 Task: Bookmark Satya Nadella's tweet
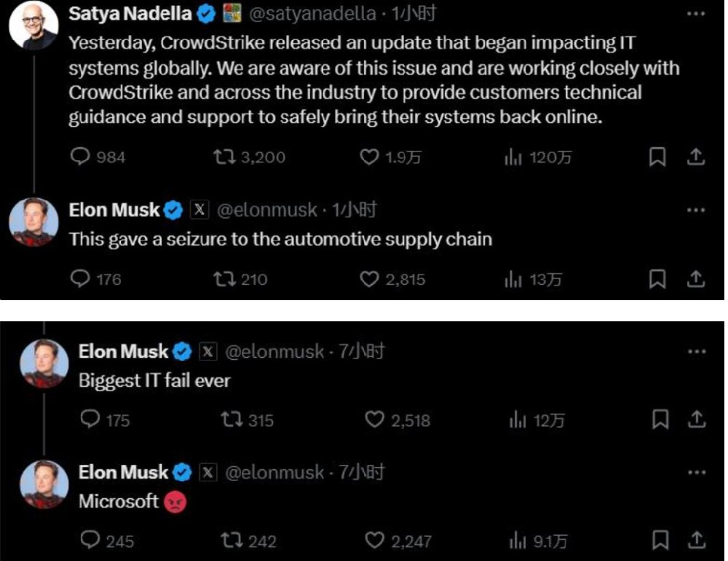point(657,157)
